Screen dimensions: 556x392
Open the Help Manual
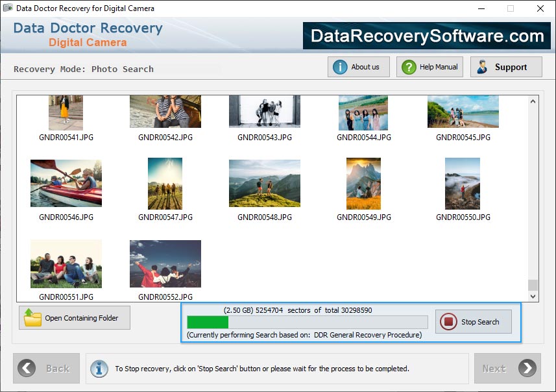tap(429, 66)
